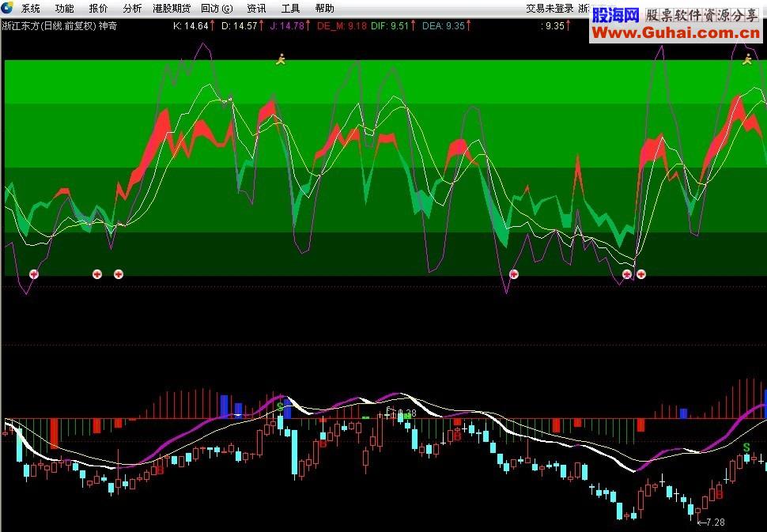767x532 pixels.
Task: Open the 工具 menu
Action: [290, 9]
